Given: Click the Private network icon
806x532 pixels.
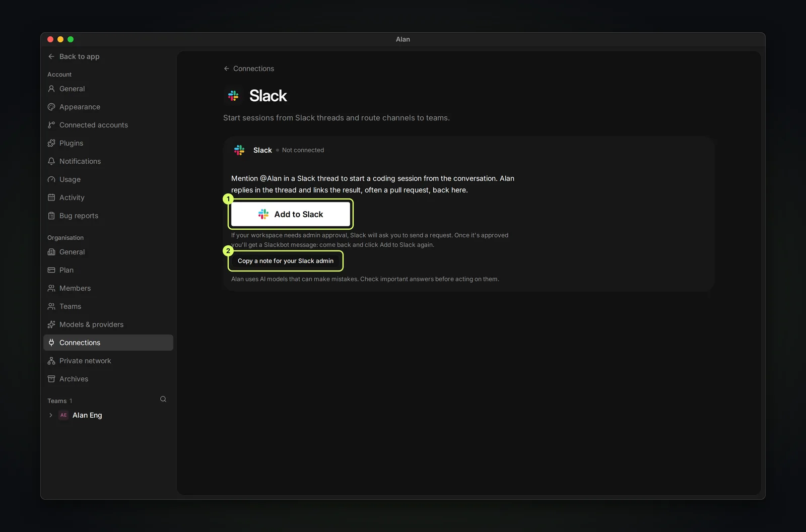Looking at the screenshot, I should 51,361.
